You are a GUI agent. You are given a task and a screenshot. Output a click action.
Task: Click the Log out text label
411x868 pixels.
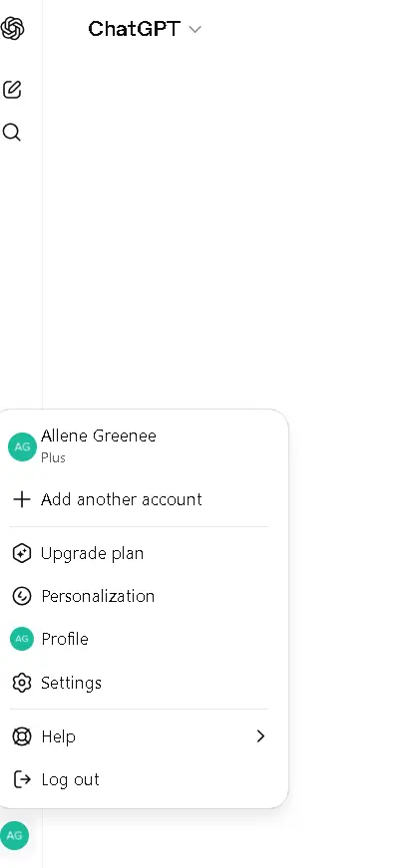point(71,779)
